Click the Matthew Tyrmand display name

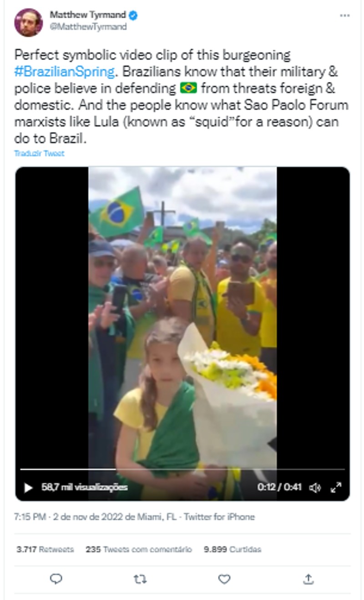(88, 15)
